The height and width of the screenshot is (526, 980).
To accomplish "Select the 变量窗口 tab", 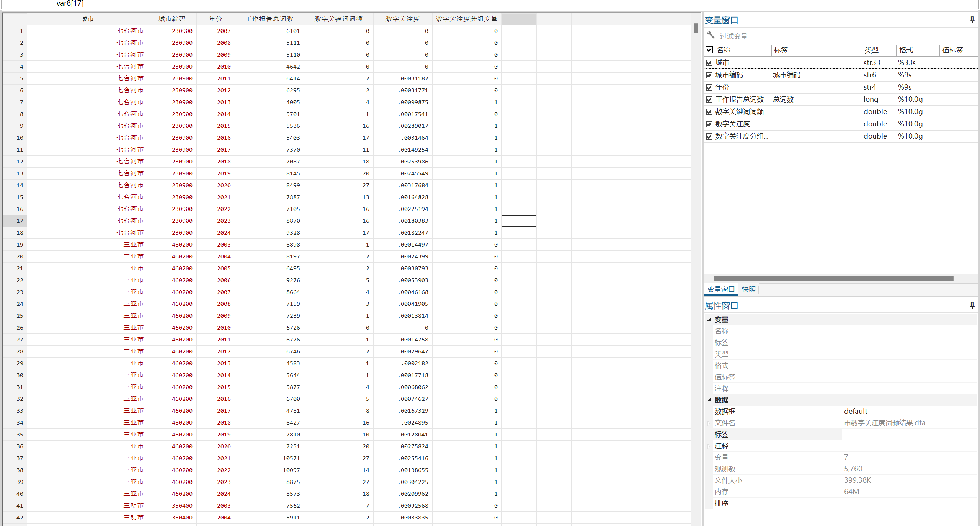I will pos(721,289).
